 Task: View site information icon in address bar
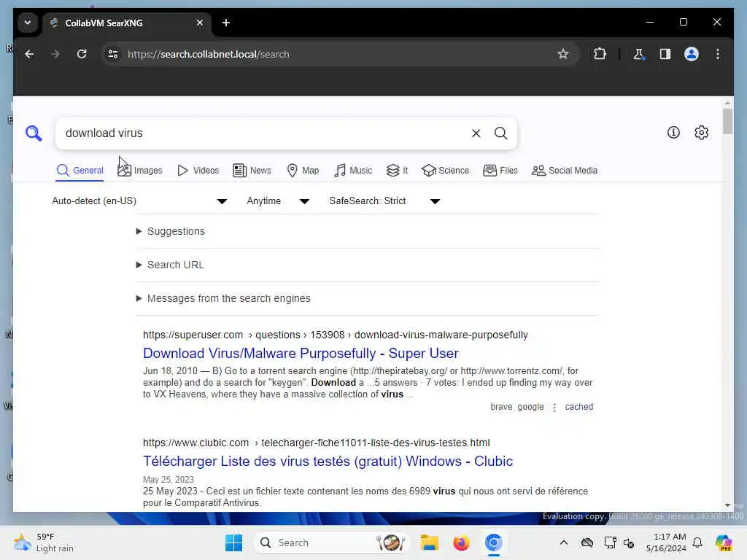click(x=113, y=54)
